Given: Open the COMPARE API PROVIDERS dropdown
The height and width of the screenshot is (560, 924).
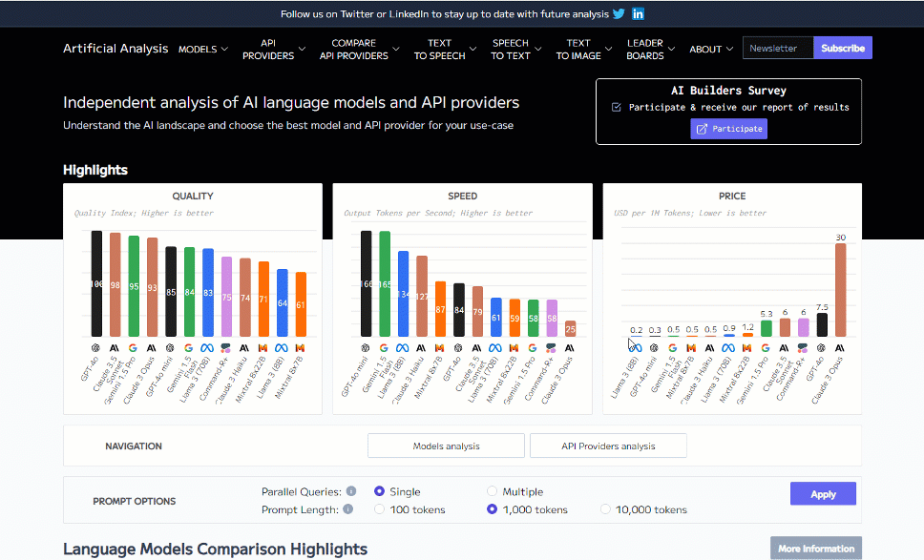Looking at the screenshot, I should (x=360, y=49).
